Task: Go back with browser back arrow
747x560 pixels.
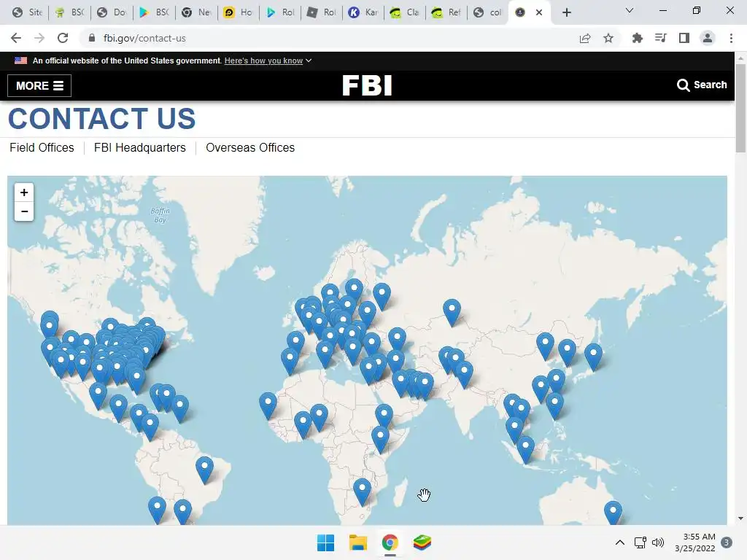Action: (x=16, y=38)
